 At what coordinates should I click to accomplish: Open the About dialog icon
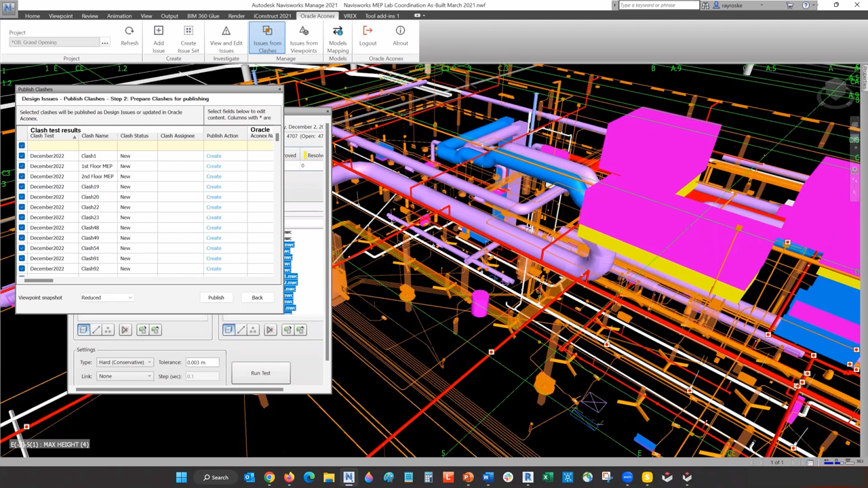click(399, 30)
